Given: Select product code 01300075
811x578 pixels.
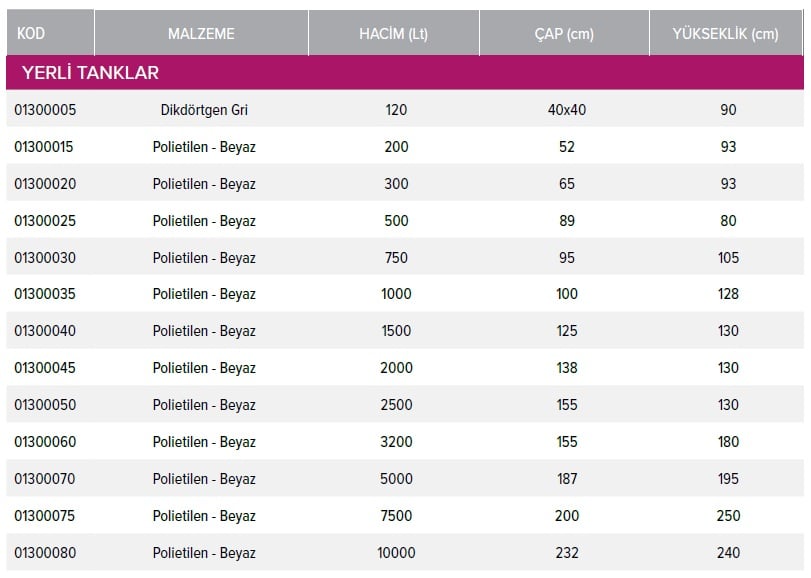Looking at the screenshot, I should (x=44, y=516).
